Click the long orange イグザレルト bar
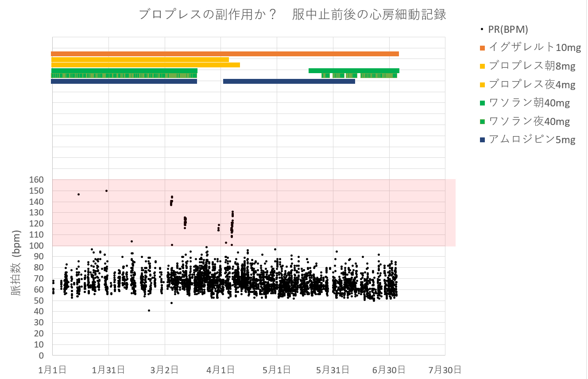The height and width of the screenshot is (379, 588). click(x=224, y=54)
